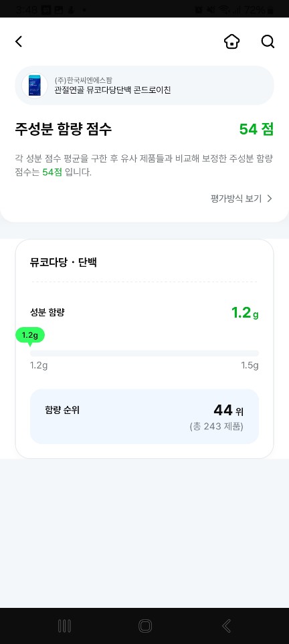This screenshot has height=644, width=289.
Task: Open the product thumbnail image
Action: click(x=35, y=86)
